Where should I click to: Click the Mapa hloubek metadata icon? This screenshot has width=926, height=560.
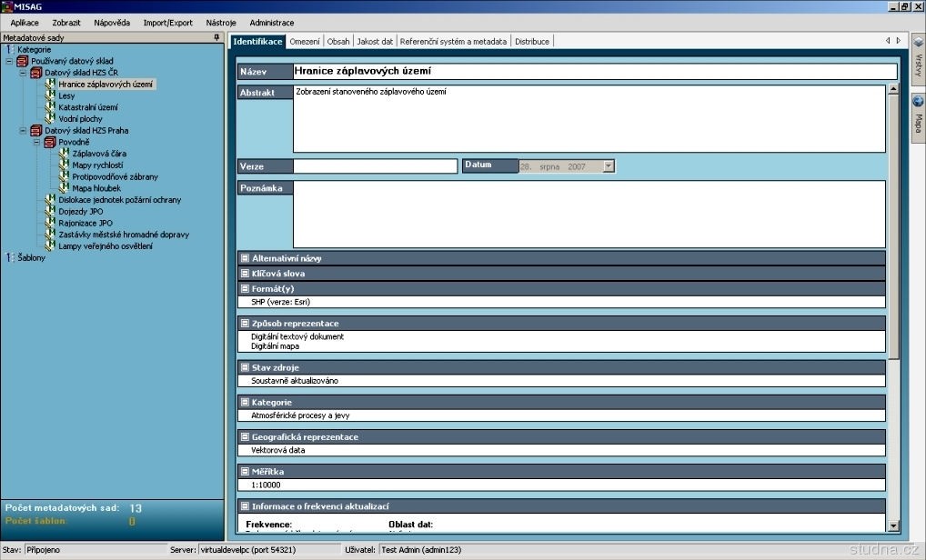pos(64,187)
